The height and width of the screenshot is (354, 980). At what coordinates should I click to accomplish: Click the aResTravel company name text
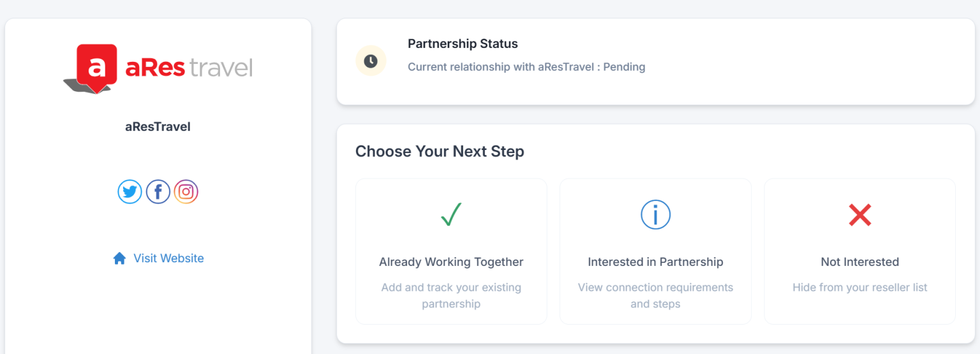pyautogui.click(x=158, y=127)
